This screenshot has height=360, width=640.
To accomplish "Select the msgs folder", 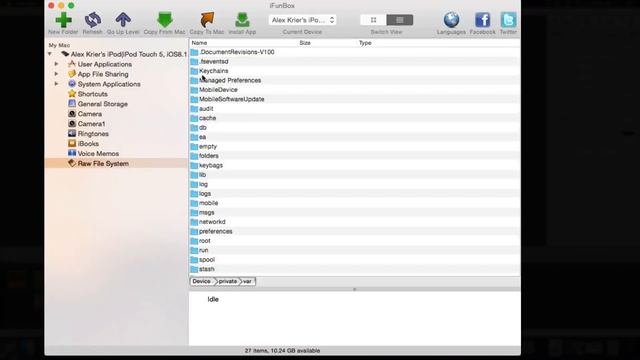I will [355, 212].
